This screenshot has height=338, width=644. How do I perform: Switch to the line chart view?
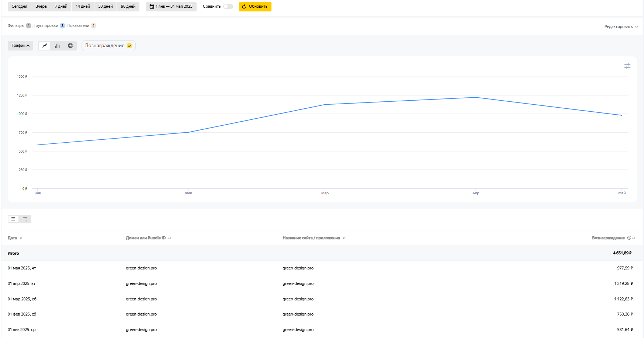click(x=45, y=46)
